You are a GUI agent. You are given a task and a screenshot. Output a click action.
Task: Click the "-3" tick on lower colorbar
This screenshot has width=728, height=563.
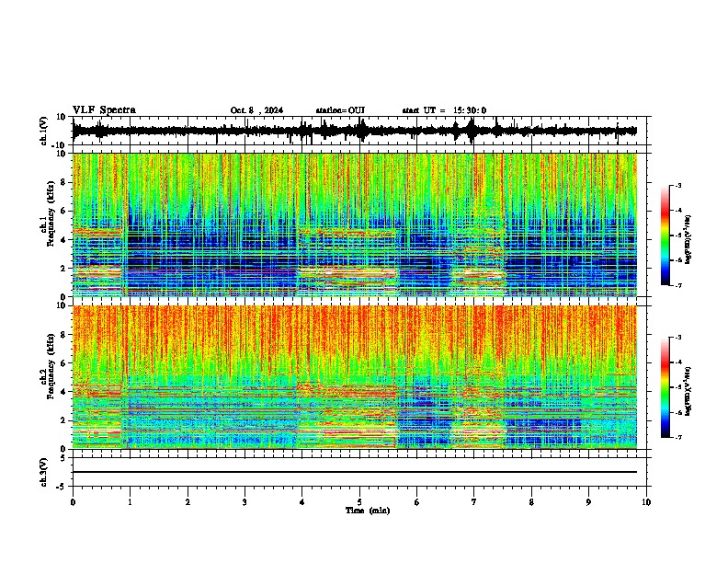677,338
